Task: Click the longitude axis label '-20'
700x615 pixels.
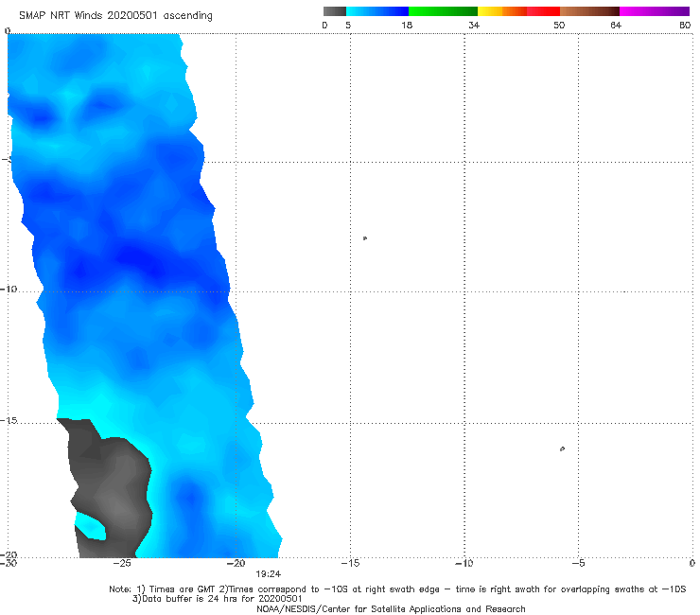Action: pyautogui.click(x=236, y=563)
